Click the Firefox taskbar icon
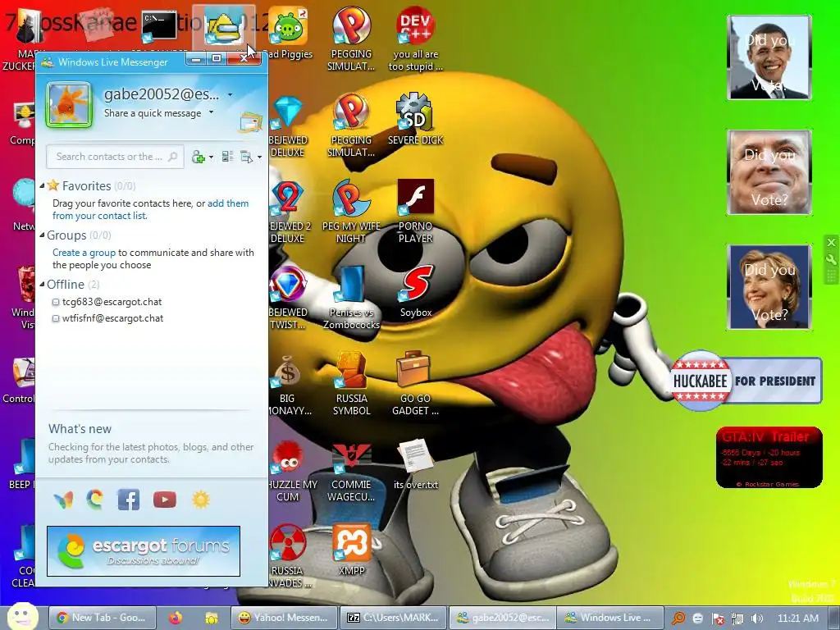Screen dimensions: 840x630 click(176, 618)
